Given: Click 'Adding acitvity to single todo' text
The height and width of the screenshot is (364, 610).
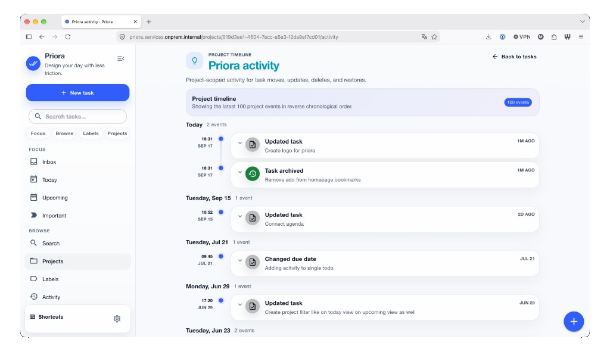Looking at the screenshot, I should tap(299, 268).
